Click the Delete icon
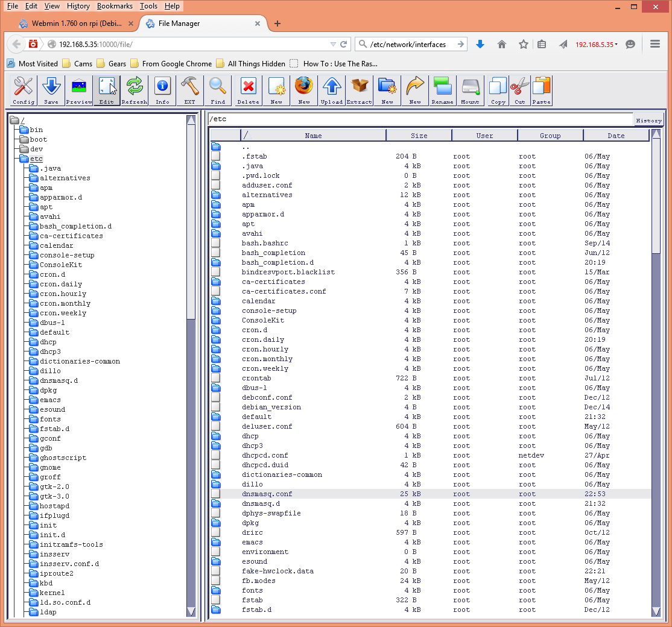672x627 pixels. tap(247, 90)
